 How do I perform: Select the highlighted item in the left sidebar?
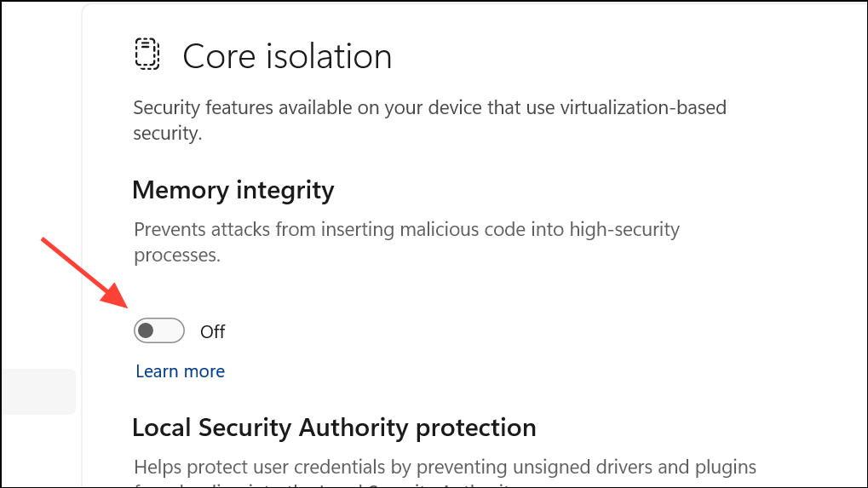[37, 392]
